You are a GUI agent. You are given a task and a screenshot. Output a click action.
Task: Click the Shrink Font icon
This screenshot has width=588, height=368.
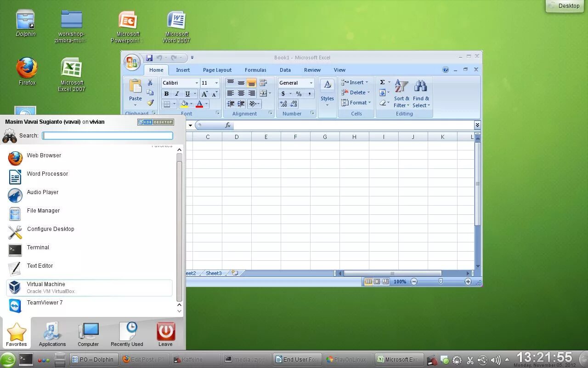point(214,93)
